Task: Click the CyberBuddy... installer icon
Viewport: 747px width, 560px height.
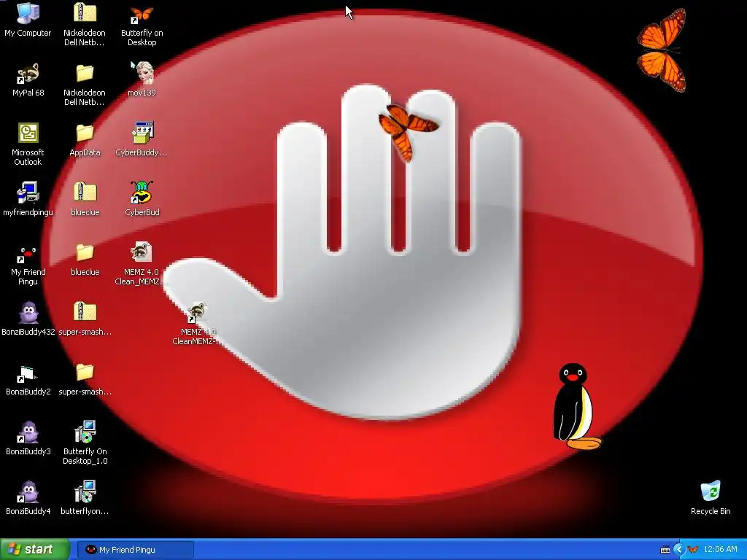Action: tap(142, 133)
